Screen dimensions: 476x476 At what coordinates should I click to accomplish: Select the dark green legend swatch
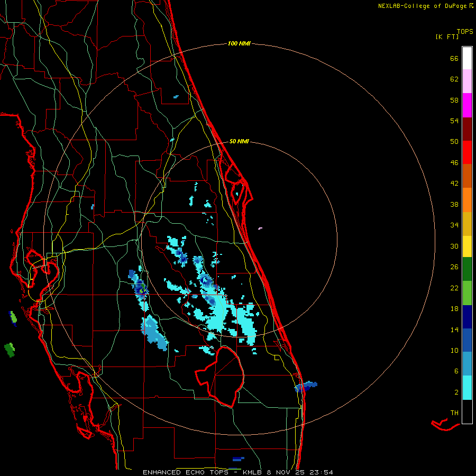pos(467,269)
